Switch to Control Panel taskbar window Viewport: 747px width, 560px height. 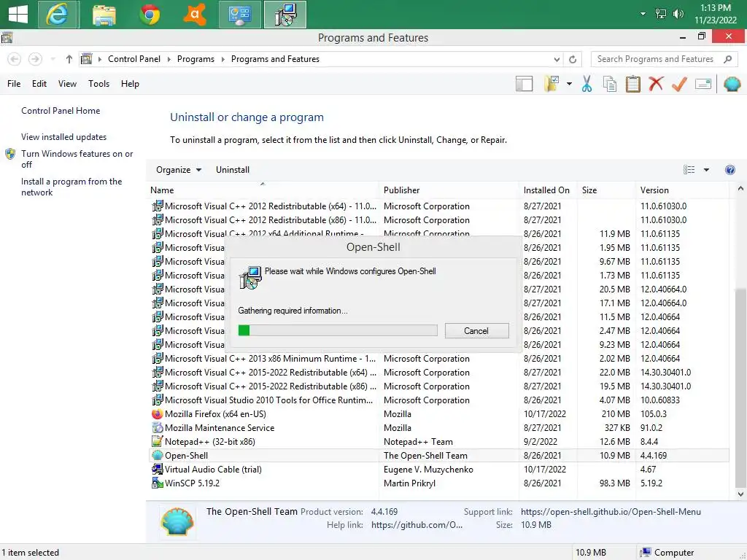pos(239,15)
